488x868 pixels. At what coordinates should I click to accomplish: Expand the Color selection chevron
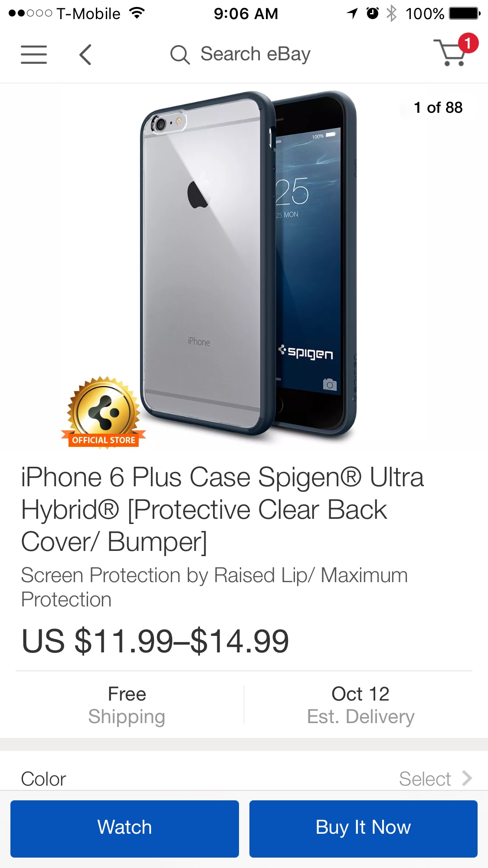coord(467,778)
